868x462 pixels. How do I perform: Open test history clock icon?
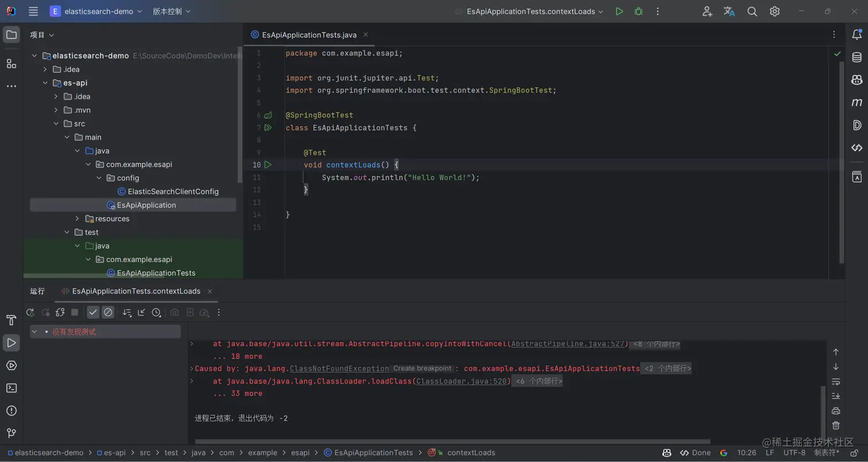tap(156, 312)
